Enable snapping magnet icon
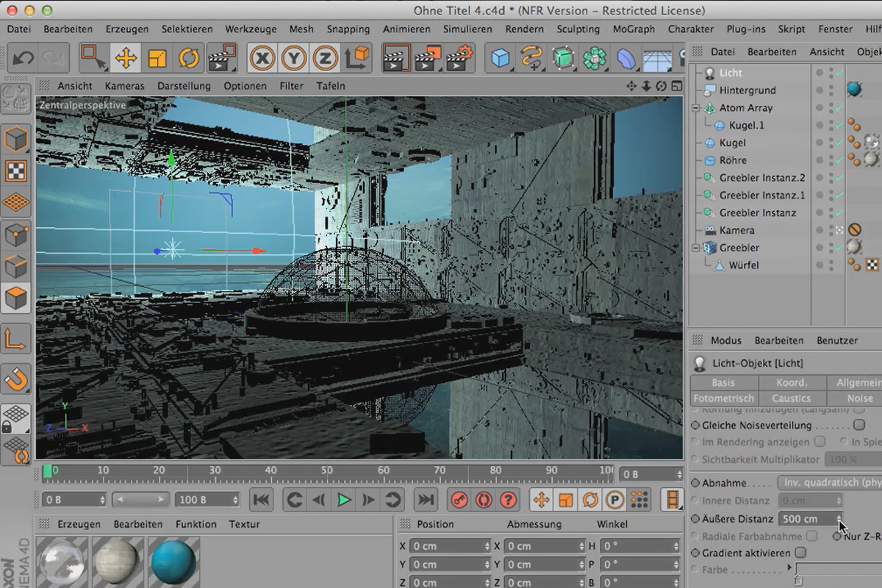The height and width of the screenshot is (588, 882). [x=16, y=379]
